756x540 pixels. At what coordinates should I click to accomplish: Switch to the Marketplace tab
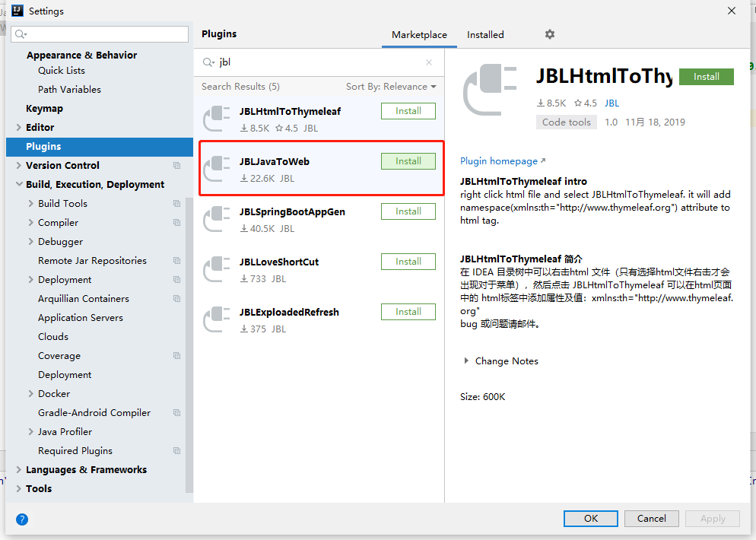click(x=419, y=35)
